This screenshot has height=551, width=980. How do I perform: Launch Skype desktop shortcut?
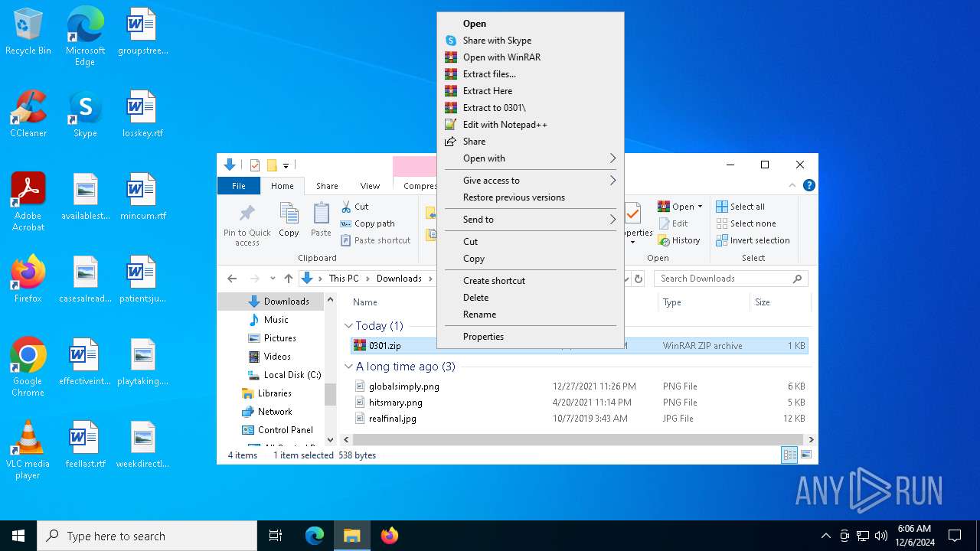pos(85,114)
